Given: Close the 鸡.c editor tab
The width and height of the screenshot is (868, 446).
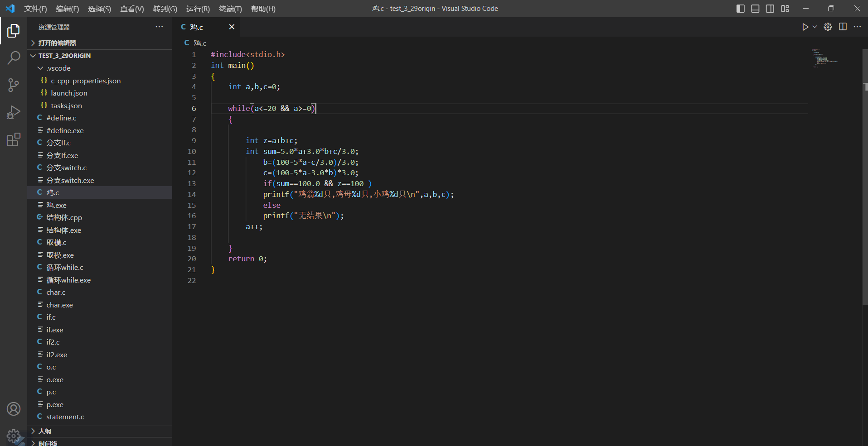Looking at the screenshot, I should 232,27.
